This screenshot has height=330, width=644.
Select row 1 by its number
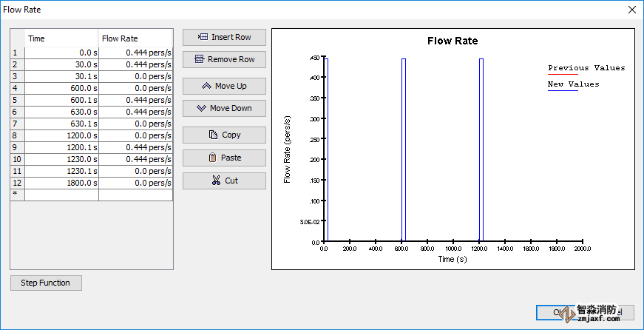pyautogui.click(x=17, y=53)
